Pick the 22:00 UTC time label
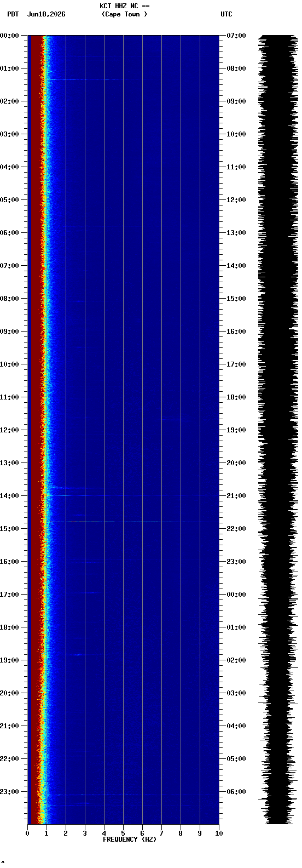This screenshot has width=302, height=868. (236, 529)
